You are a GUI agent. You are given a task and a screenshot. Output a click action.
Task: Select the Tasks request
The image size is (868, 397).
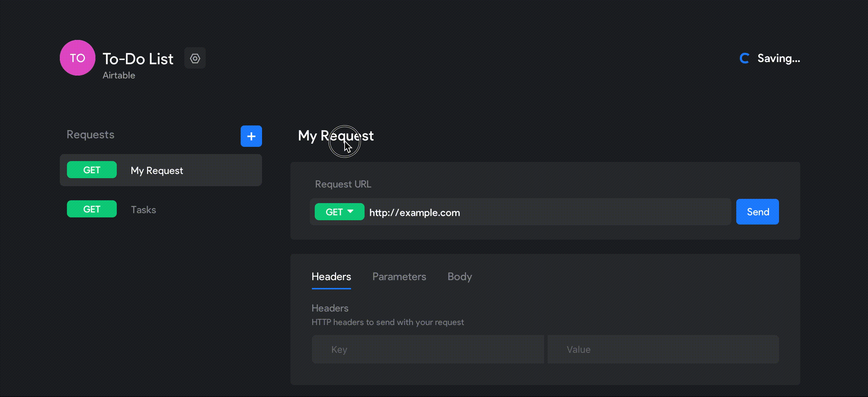tap(143, 210)
